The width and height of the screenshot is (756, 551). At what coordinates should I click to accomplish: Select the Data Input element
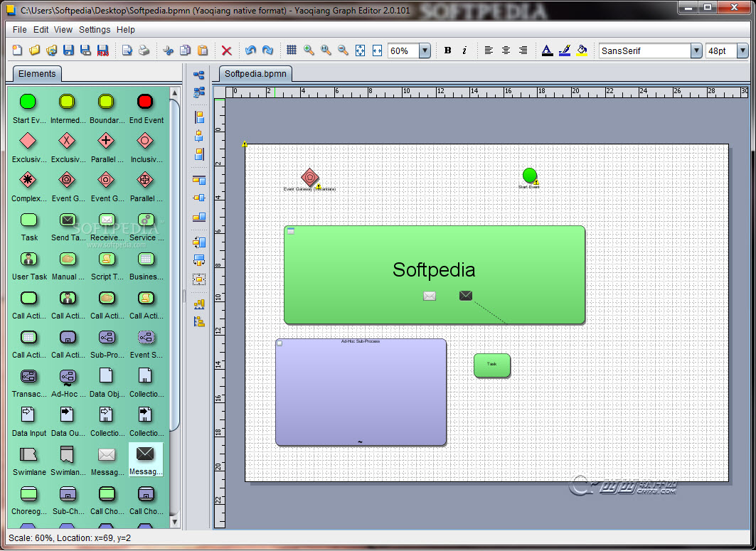pos(29,416)
